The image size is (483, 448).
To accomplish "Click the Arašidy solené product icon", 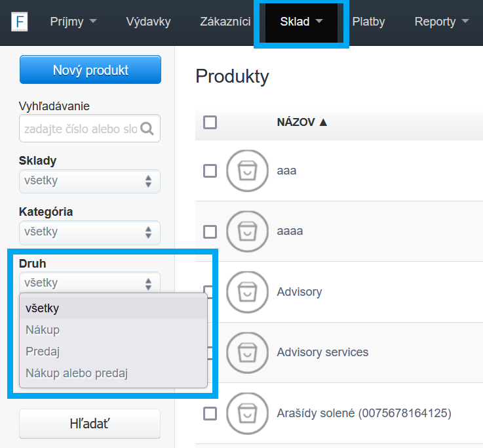I will (247, 413).
